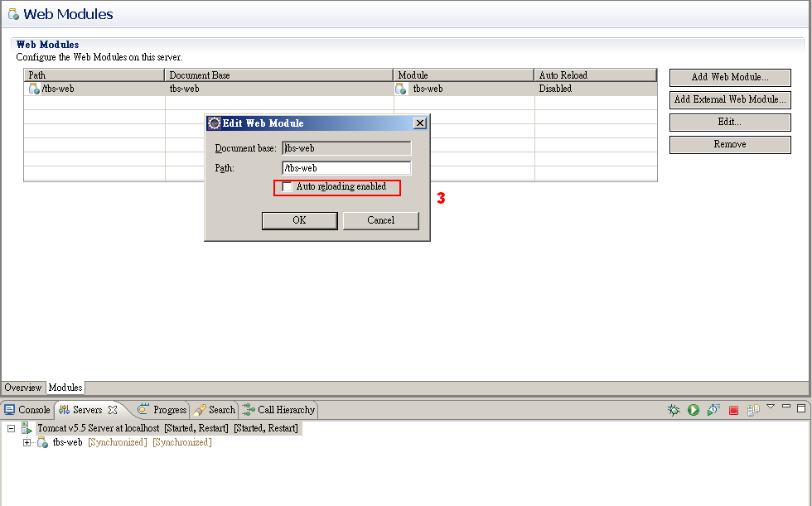
Task: Click Add Web Module button
Action: click(730, 78)
